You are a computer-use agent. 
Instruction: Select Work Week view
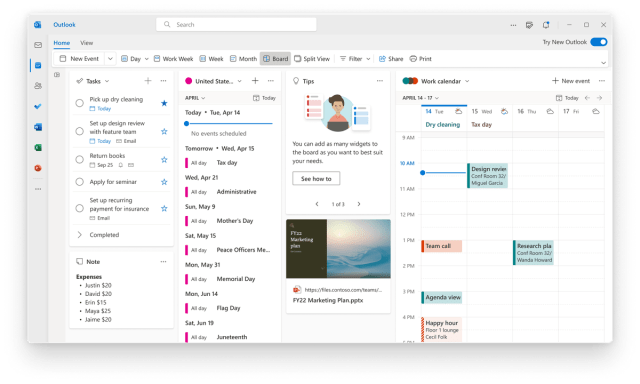(173, 59)
